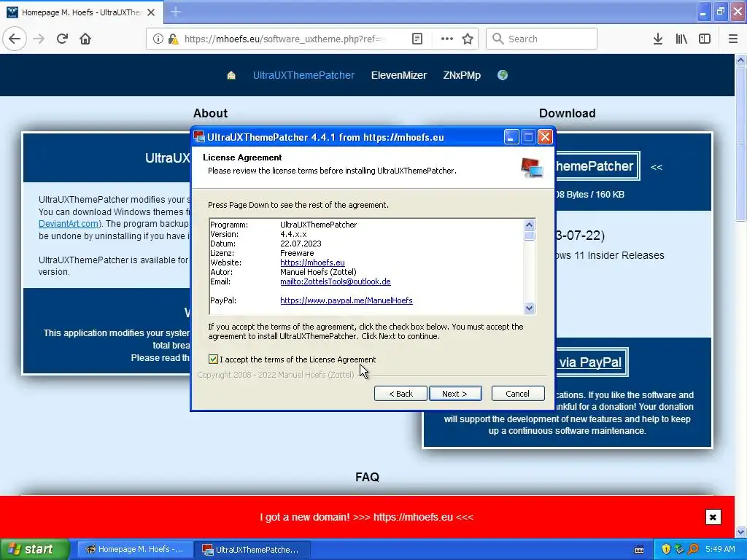Viewport: 747px width, 560px height.
Task: Click the keyboard icon in taskbar
Action: pyautogui.click(x=639, y=550)
